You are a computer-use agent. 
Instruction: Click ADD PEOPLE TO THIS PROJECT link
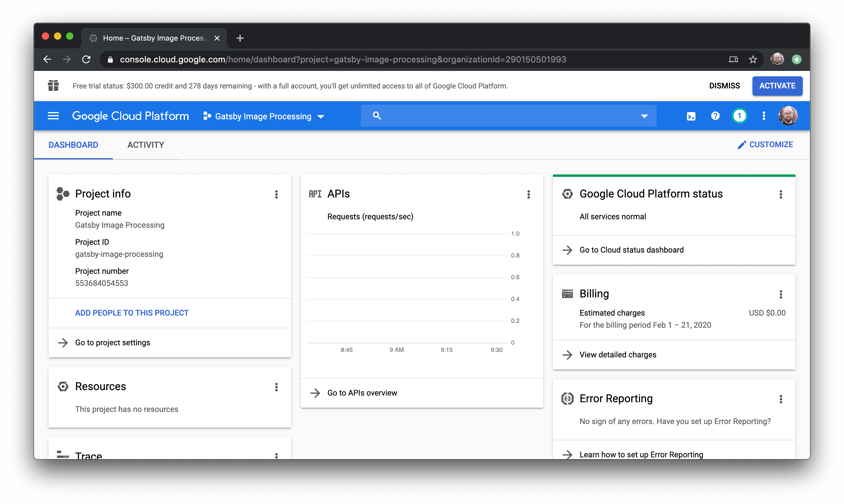point(132,313)
